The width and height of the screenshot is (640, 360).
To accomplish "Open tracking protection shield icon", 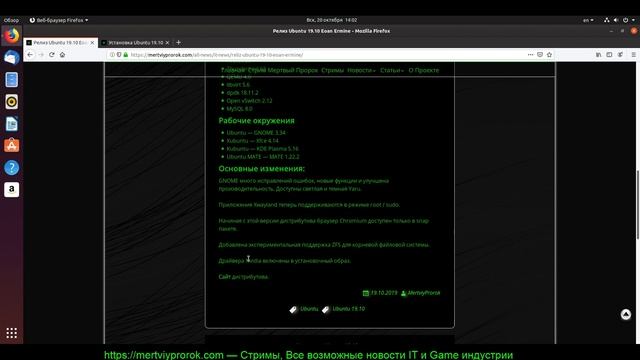I will [x=119, y=55].
